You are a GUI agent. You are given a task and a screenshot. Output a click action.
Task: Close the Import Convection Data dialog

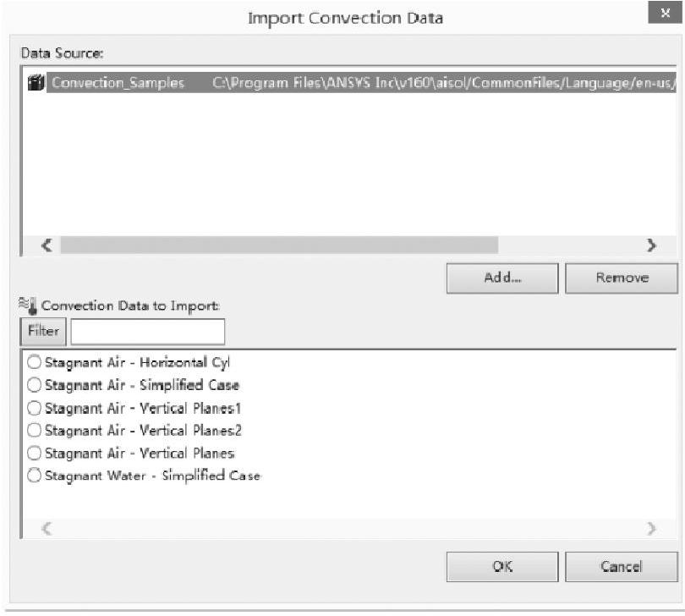point(665,14)
